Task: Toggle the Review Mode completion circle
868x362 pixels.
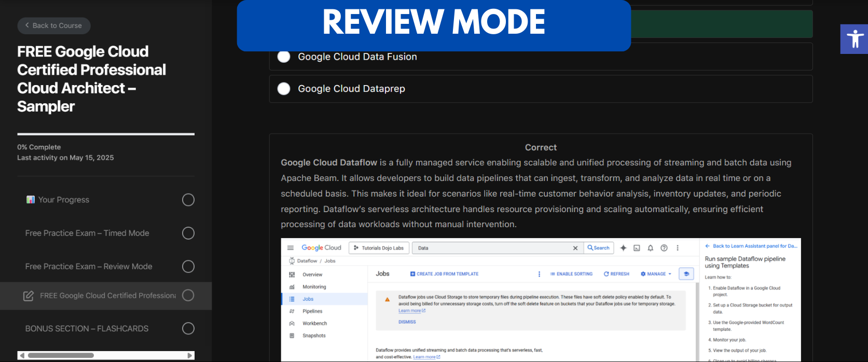Action: pos(188,266)
